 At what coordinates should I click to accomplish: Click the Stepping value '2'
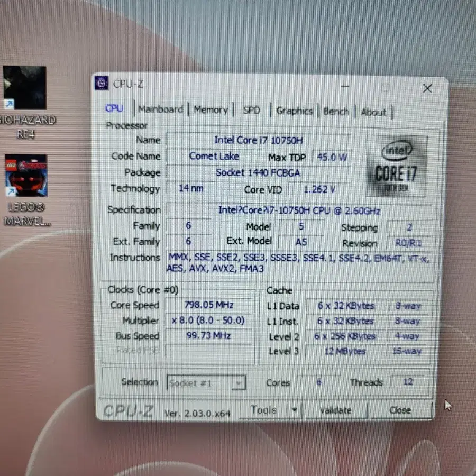[409, 227]
